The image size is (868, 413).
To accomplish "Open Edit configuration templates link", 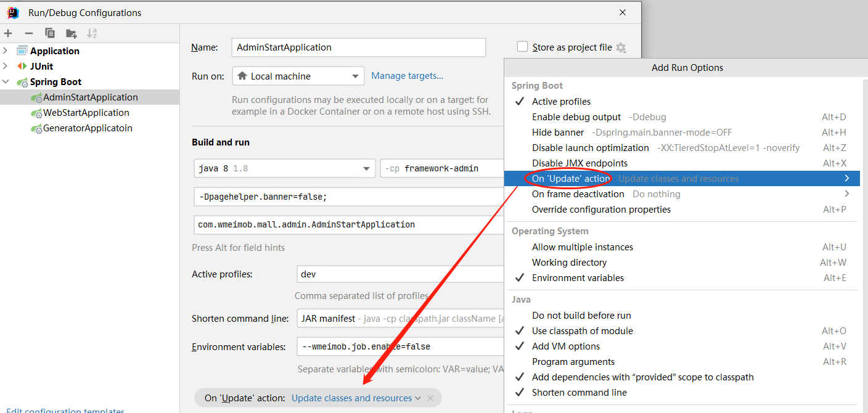I will (65, 411).
